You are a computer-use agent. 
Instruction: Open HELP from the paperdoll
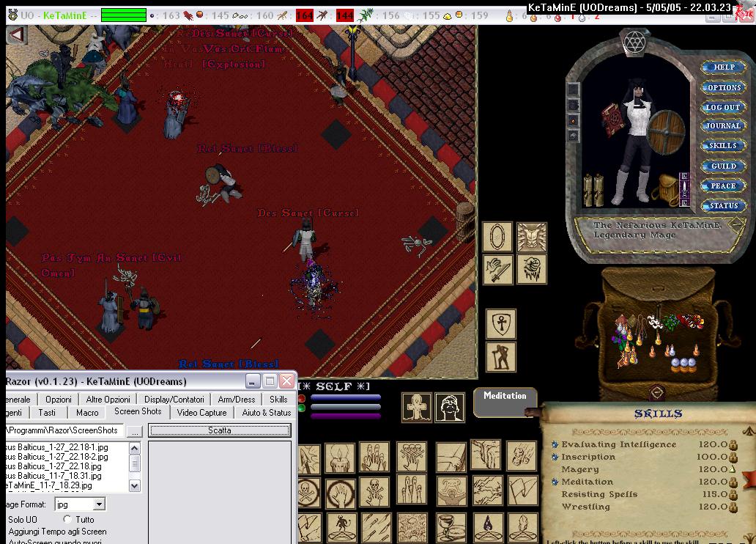coord(723,67)
